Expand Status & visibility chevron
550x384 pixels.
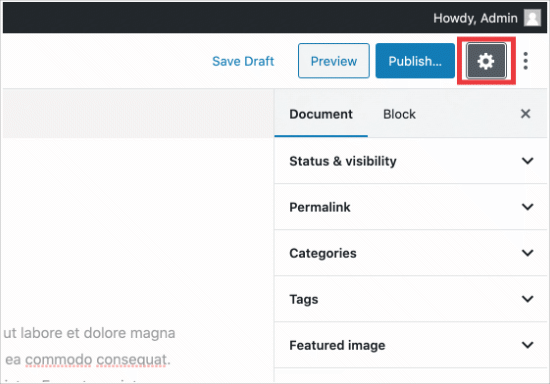(528, 161)
